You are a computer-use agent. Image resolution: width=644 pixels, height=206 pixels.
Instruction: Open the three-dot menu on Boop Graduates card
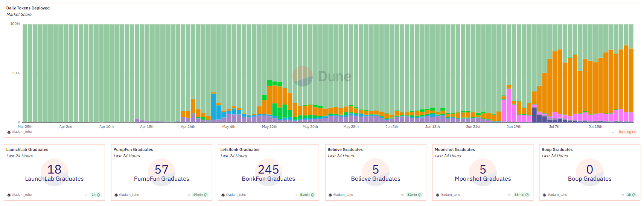tap(622, 195)
